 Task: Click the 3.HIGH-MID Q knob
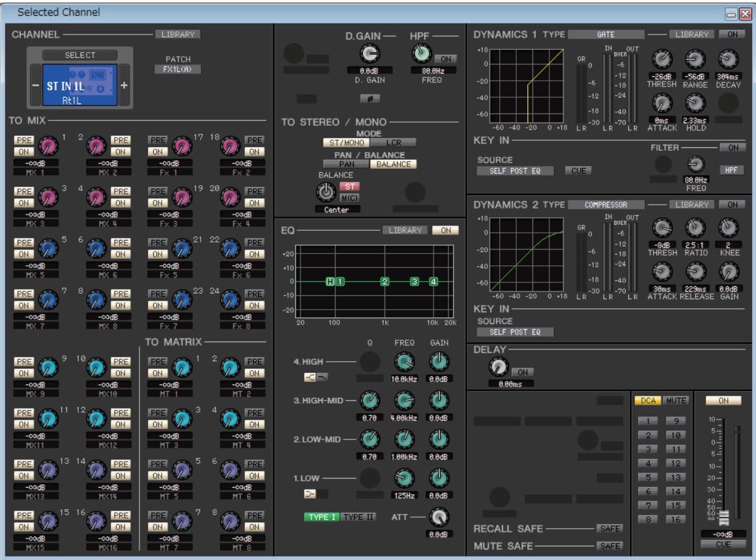pos(370,401)
